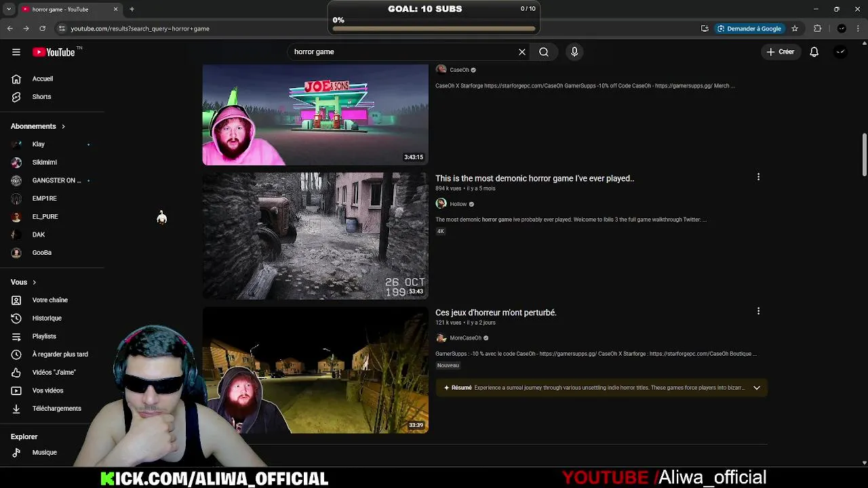Click the Hollow channel avatar
Screen dimensions: 868x488
click(441, 204)
